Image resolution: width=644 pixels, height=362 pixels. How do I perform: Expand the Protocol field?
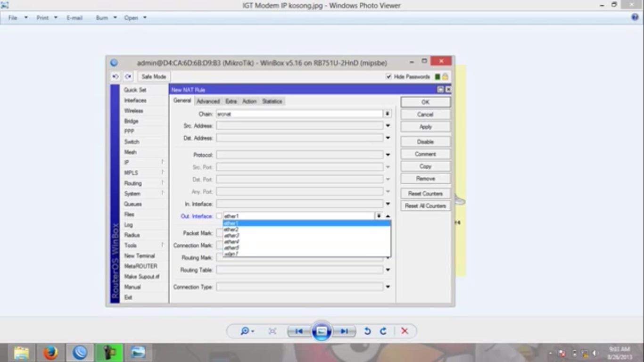pos(388,155)
